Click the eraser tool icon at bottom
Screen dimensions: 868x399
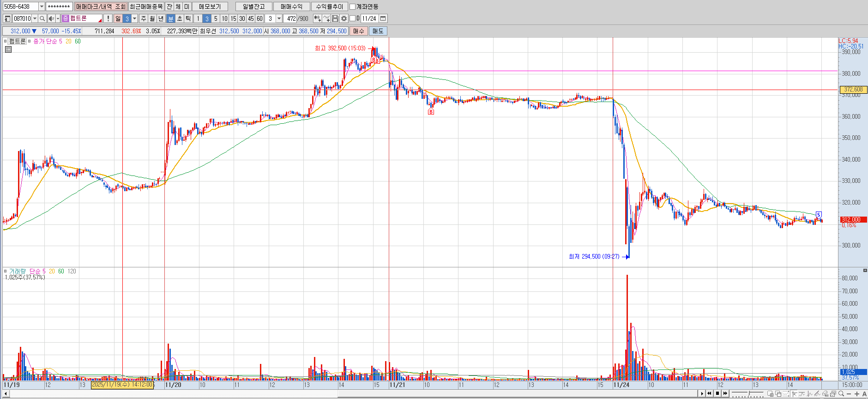tap(825, 393)
